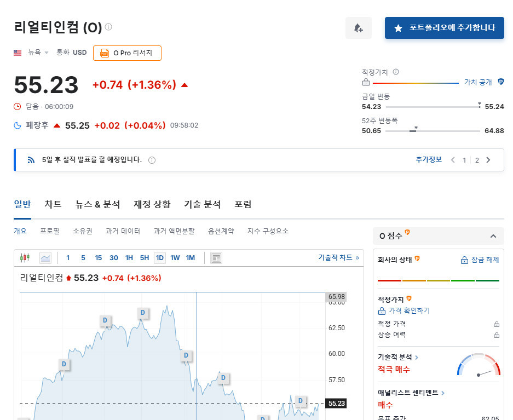Click the US flag icon
The width and height of the screenshot is (513, 420).
click(18, 53)
